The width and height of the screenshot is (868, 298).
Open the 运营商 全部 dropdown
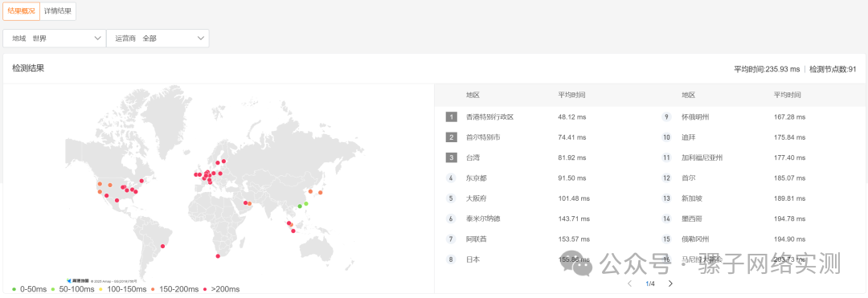(158, 39)
